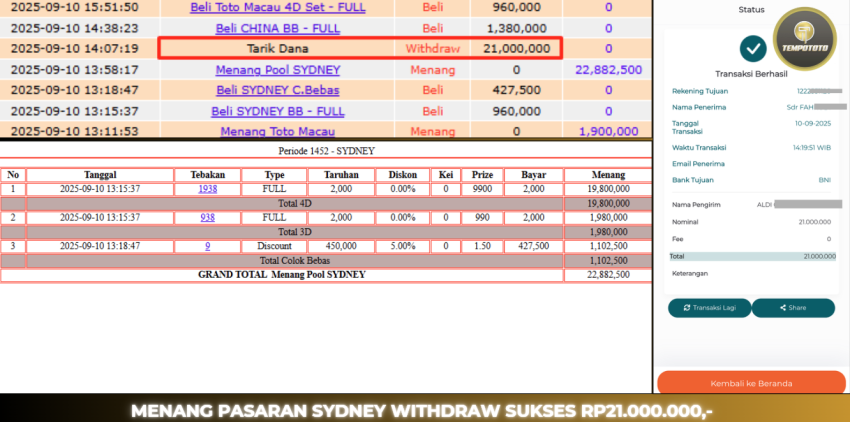
Task: Click the 1,900,000 winning amount
Action: [608, 131]
